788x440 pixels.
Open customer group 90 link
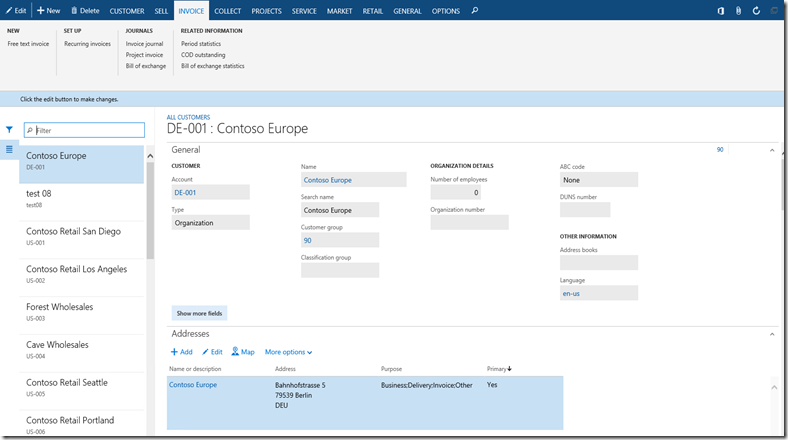pos(308,241)
